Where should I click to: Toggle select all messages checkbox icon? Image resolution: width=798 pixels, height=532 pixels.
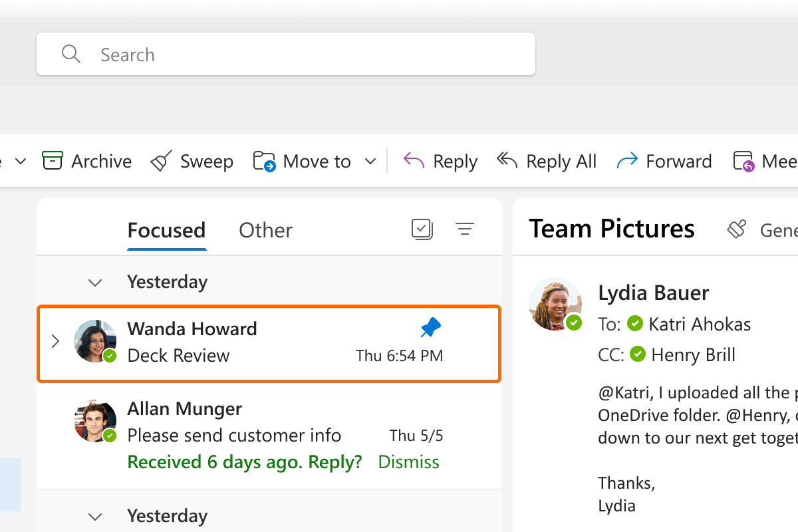422,229
